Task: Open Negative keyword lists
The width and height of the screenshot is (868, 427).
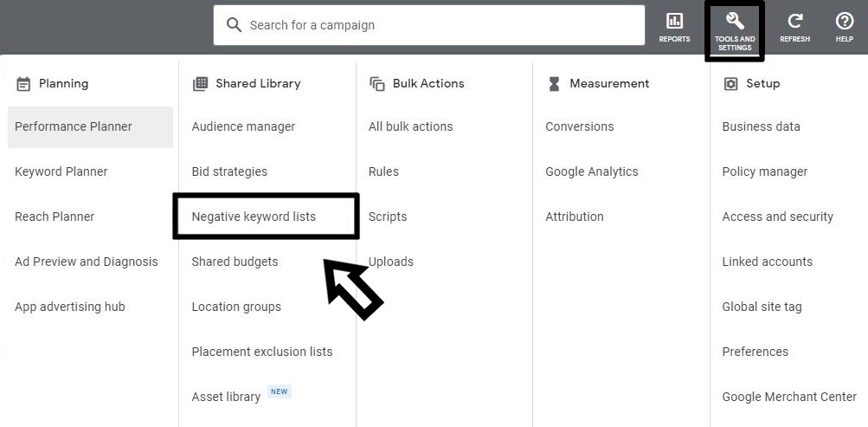Action: 254,217
